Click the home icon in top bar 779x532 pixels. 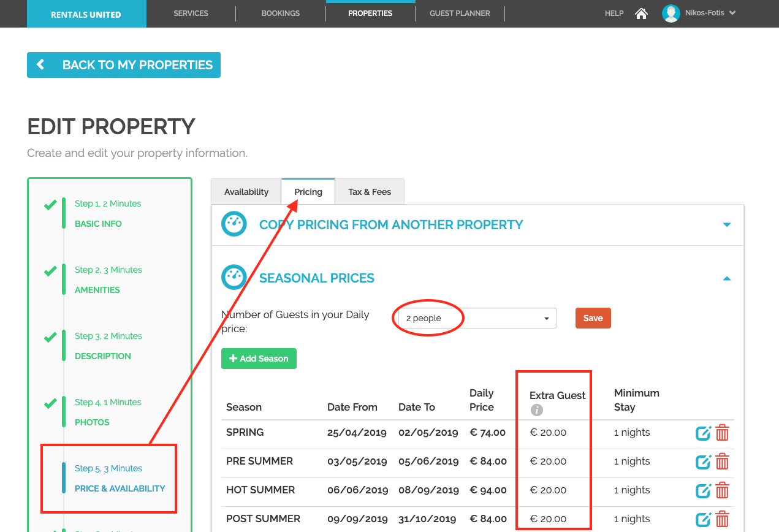(x=641, y=13)
